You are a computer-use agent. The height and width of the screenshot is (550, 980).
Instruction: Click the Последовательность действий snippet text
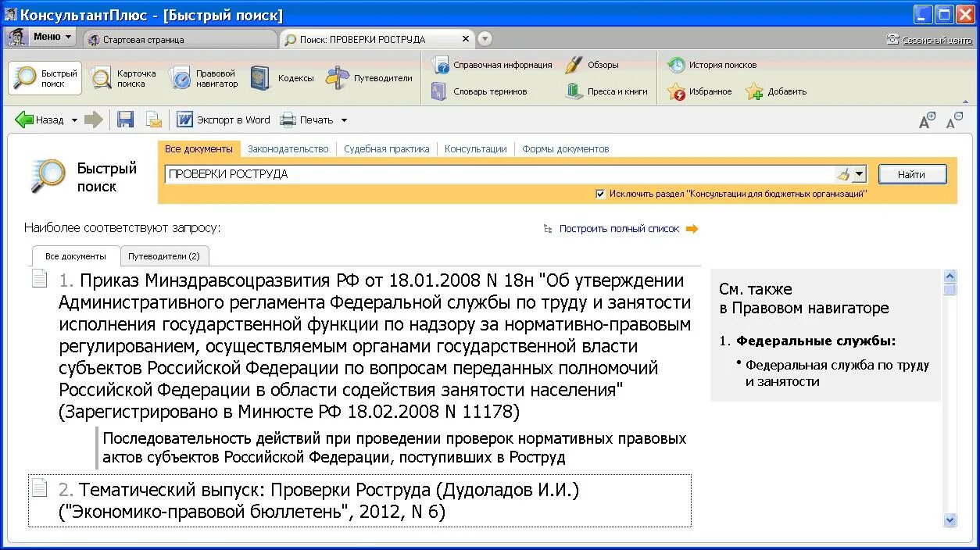(x=395, y=448)
